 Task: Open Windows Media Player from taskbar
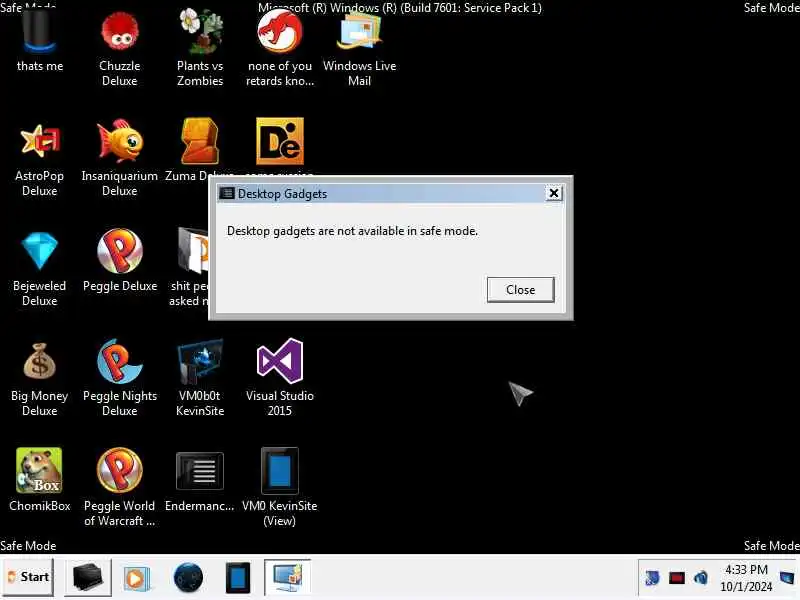(x=136, y=578)
